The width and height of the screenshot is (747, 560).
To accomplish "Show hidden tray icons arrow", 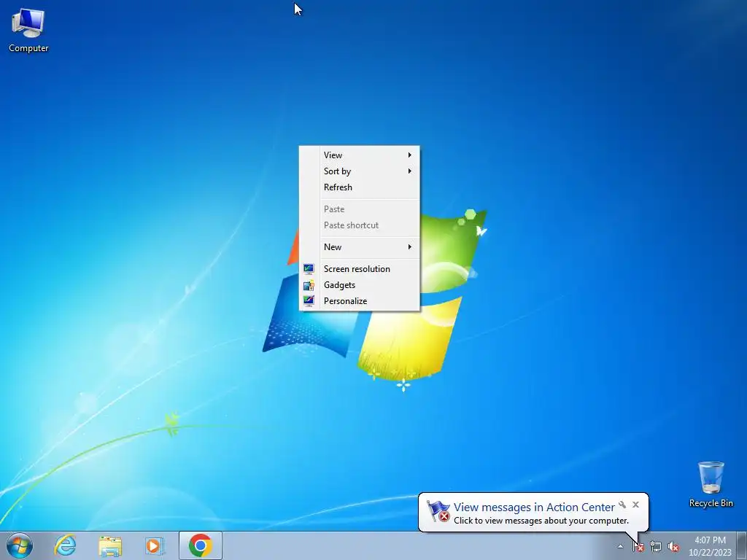I will click(x=620, y=547).
